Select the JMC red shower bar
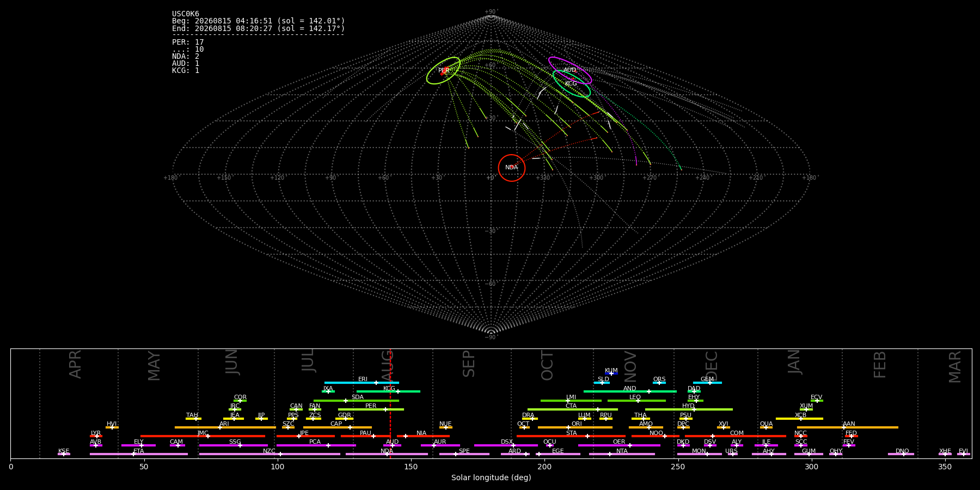This screenshot has height=490, width=980. [203, 436]
